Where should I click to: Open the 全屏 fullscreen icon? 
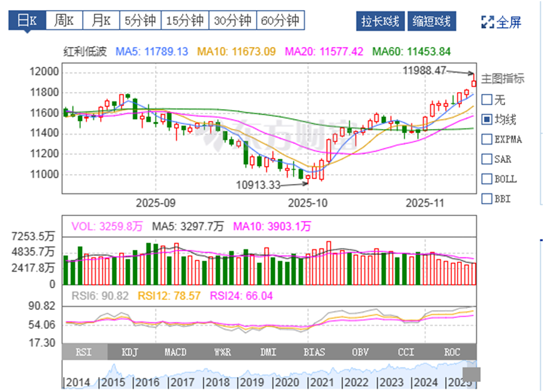[488, 22]
